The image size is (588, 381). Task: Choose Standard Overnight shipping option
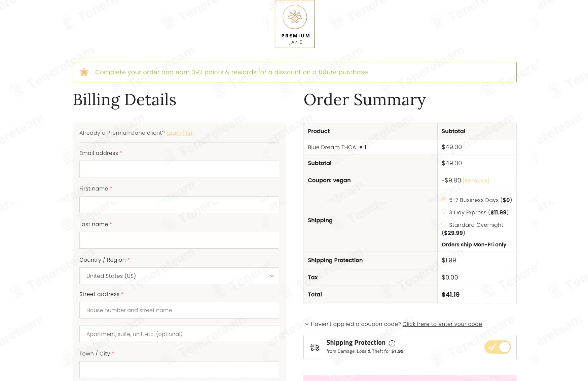(444, 224)
